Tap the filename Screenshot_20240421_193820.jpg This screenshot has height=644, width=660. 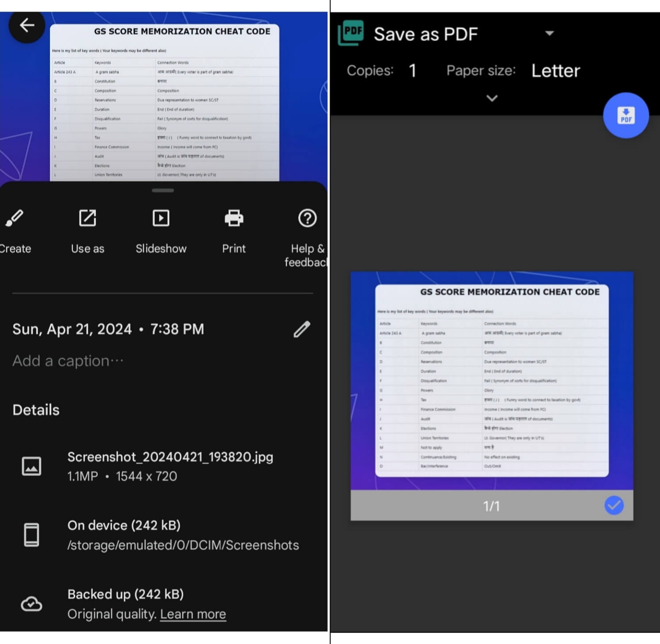[170, 457]
